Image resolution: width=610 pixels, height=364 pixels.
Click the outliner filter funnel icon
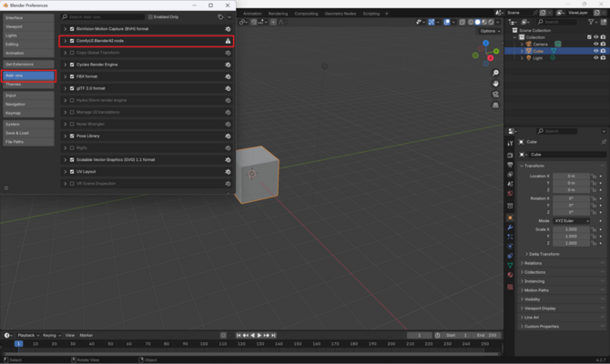click(x=591, y=22)
